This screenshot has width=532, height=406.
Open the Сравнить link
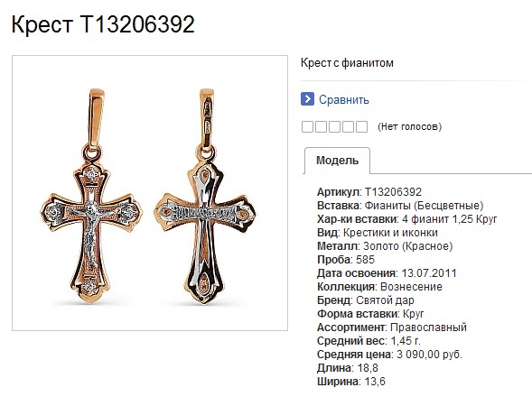(344, 99)
